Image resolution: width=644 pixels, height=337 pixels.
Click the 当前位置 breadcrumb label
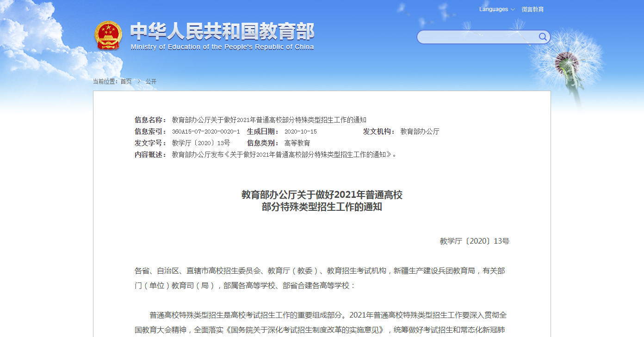coord(106,81)
